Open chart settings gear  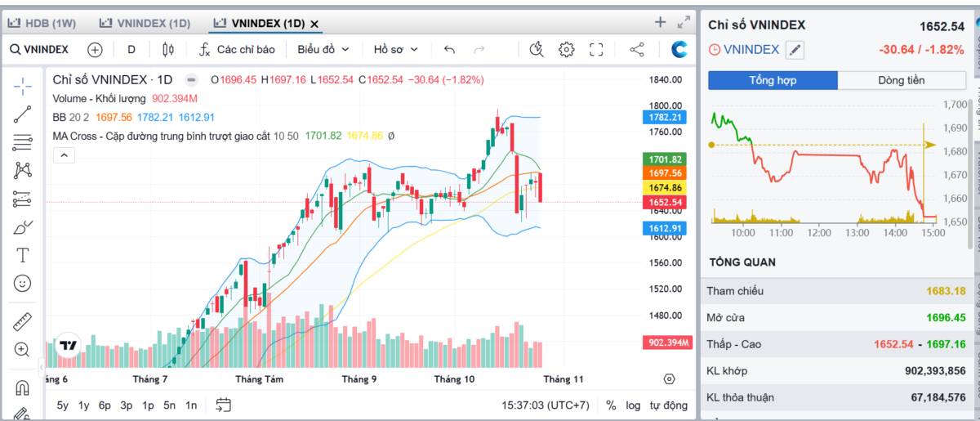point(566,50)
